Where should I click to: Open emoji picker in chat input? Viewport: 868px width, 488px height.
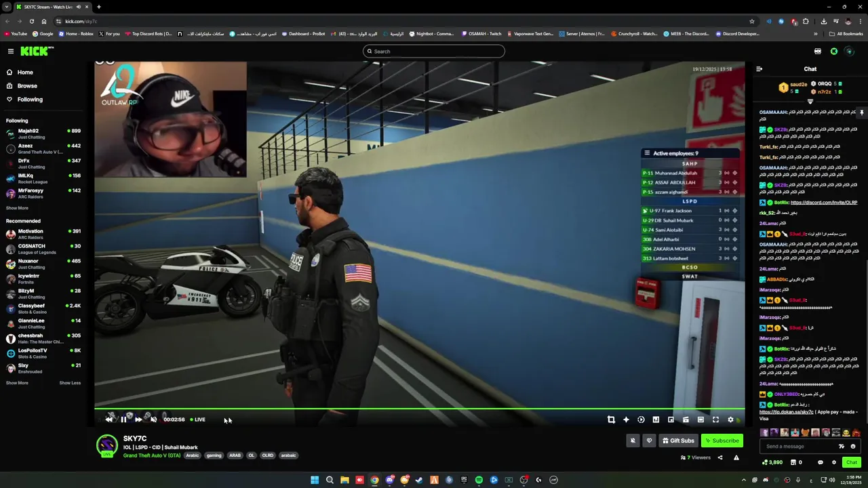853,447
